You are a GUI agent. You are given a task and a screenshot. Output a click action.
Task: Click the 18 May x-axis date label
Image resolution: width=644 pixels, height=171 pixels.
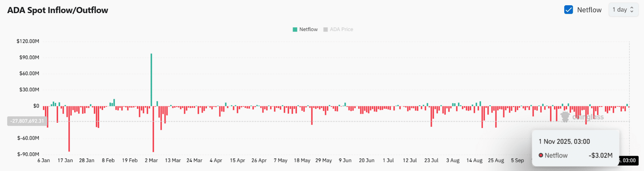pos(302,161)
